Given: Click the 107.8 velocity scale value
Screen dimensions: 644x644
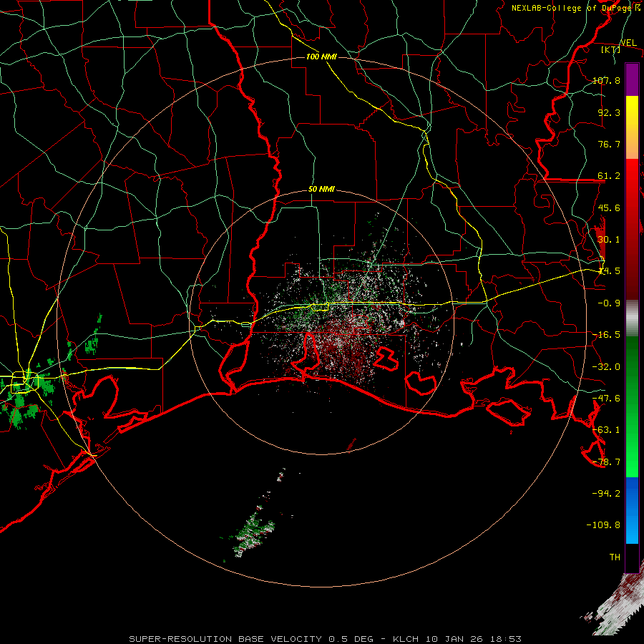Looking at the screenshot, I should [x=606, y=80].
